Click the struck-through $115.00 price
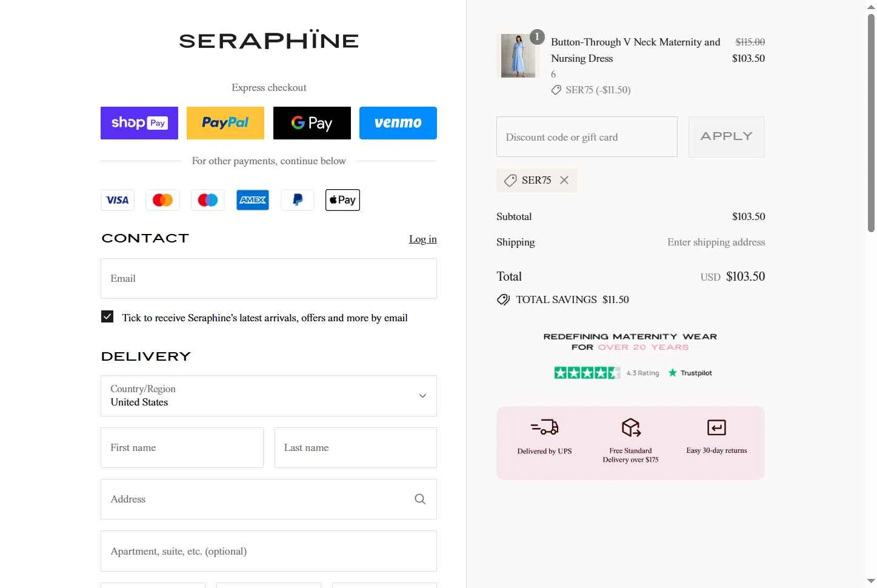 pos(750,42)
